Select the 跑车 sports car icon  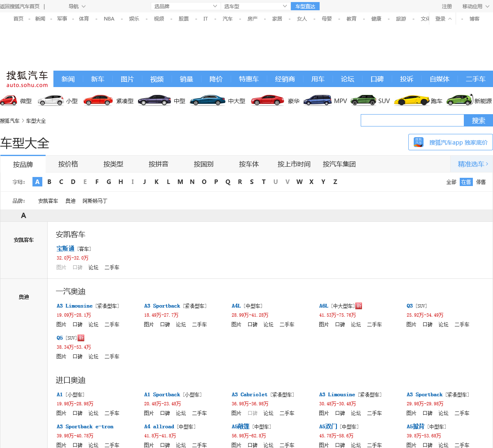pyautogui.click(x=412, y=100)
